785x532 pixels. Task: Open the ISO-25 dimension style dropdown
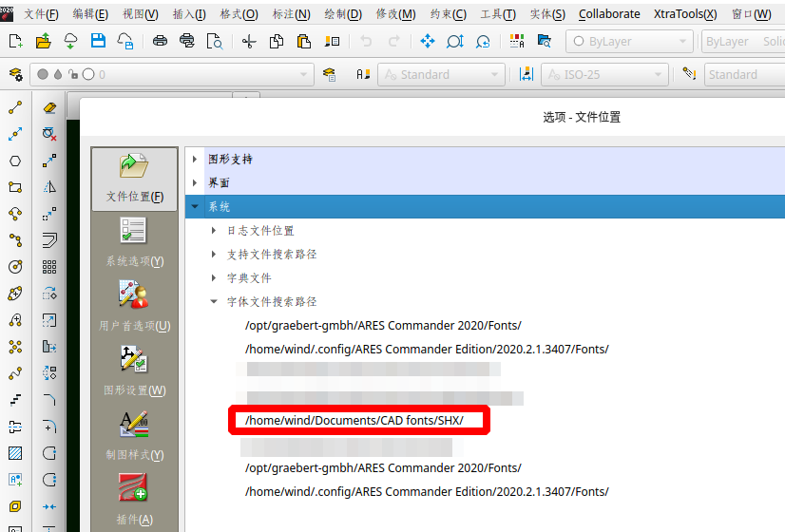point(604,74)
